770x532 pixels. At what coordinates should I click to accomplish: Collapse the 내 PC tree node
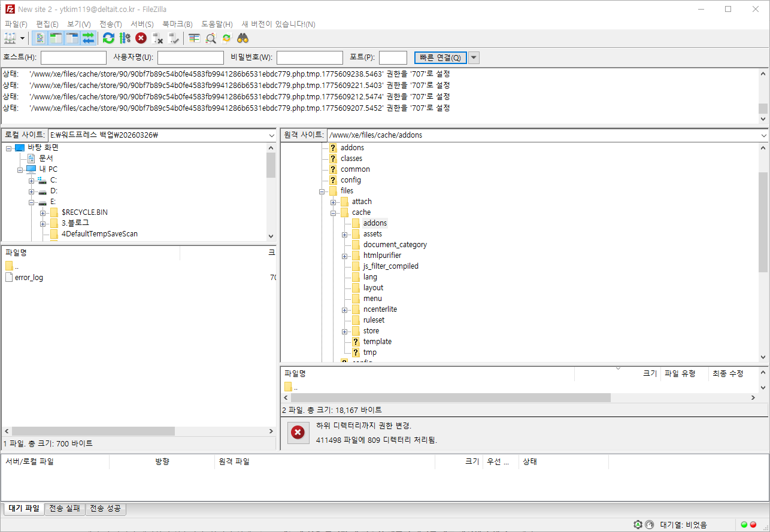tap(20, 169)
